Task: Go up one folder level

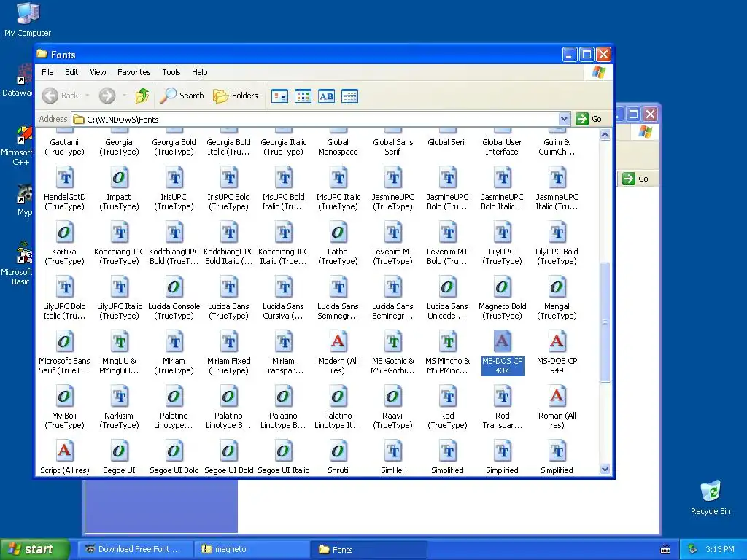Action: coord(142,96)
